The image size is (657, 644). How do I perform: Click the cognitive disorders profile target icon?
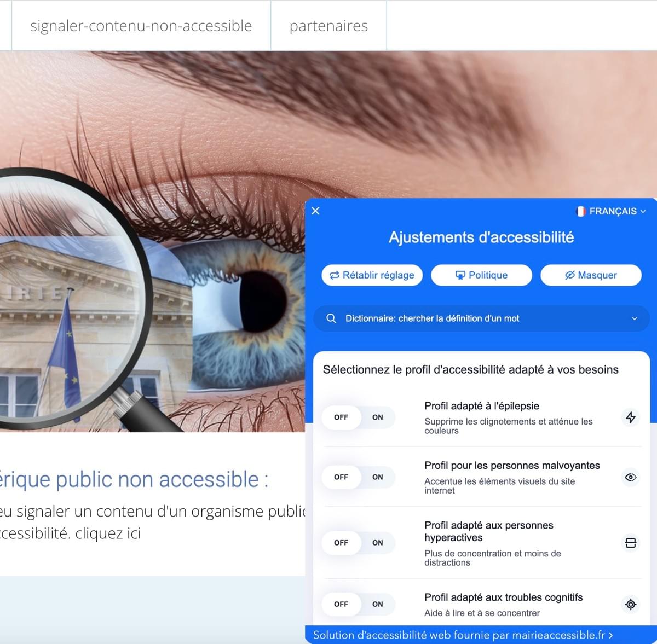631,604
